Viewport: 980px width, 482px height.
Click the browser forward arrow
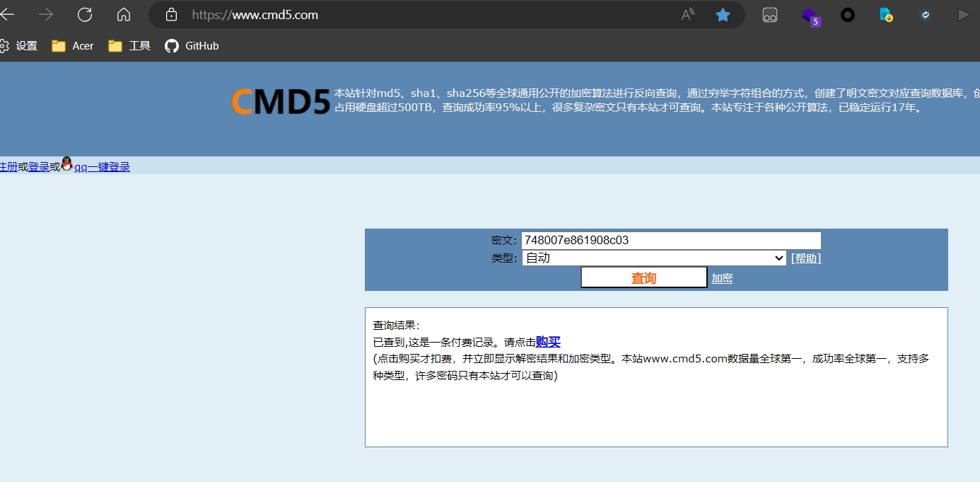pos(46,15)
